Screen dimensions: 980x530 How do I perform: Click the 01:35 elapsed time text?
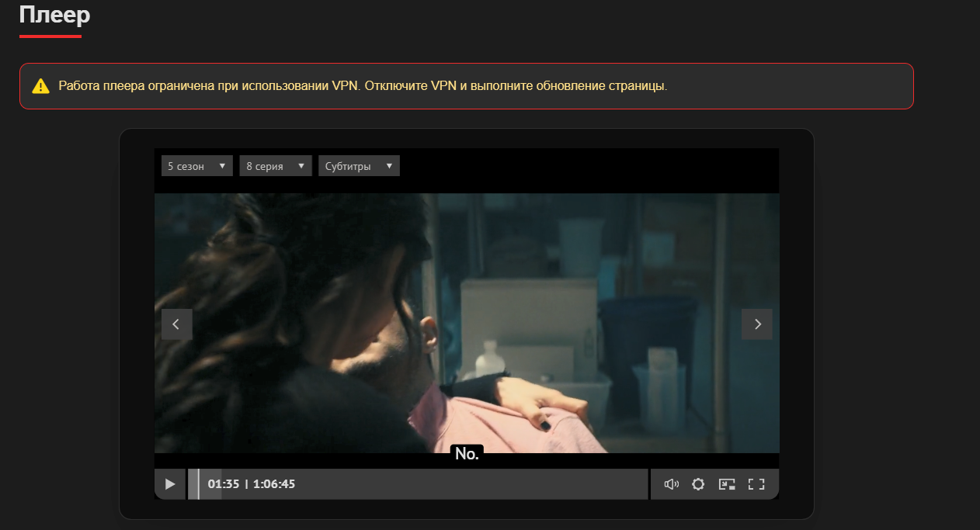(x=224, y=484)
